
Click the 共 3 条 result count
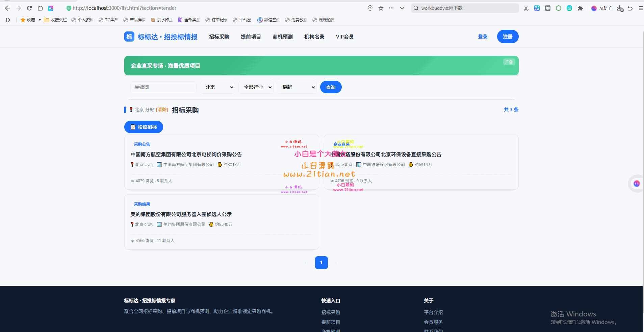[511, 110]
